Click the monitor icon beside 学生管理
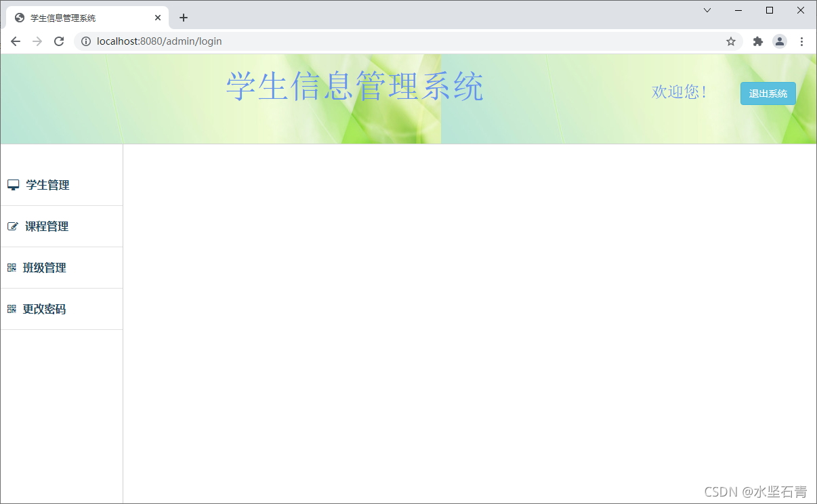 [x=13, y=185]
